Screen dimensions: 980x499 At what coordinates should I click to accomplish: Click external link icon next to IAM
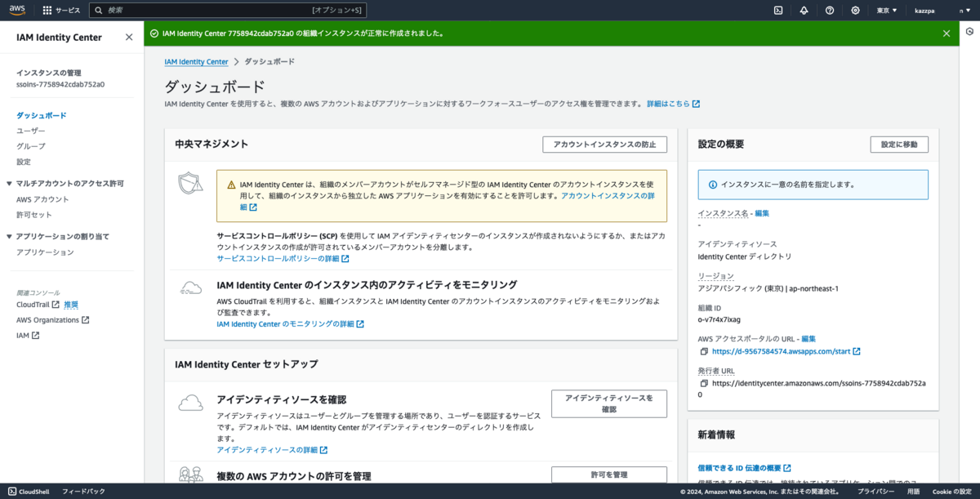coord(35,336)
